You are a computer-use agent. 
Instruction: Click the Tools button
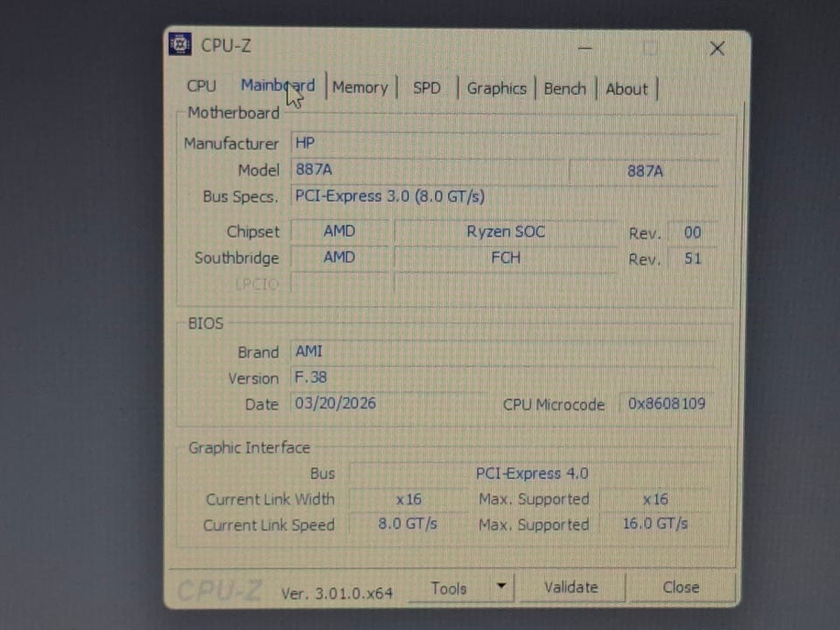click(x=449, y=588)
